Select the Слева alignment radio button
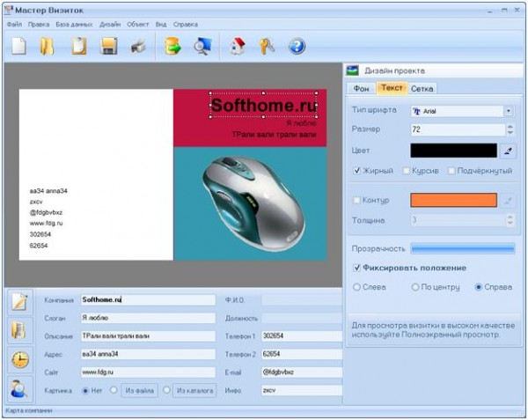Viewport: 528px width, 420px height. tap(356, 287)
